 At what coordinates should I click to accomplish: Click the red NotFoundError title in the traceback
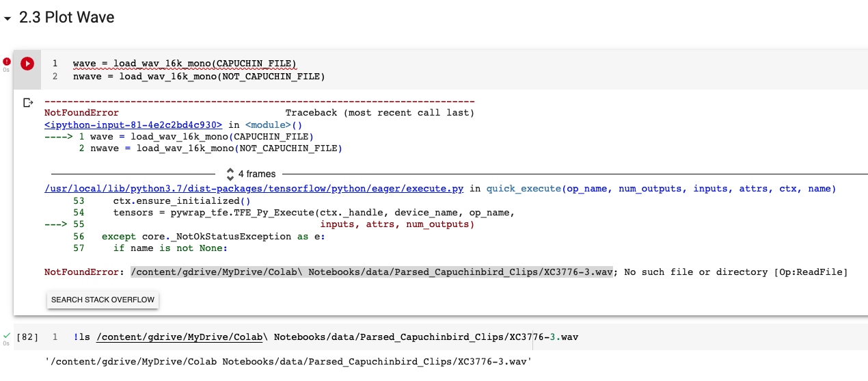(x=81, y=113)
